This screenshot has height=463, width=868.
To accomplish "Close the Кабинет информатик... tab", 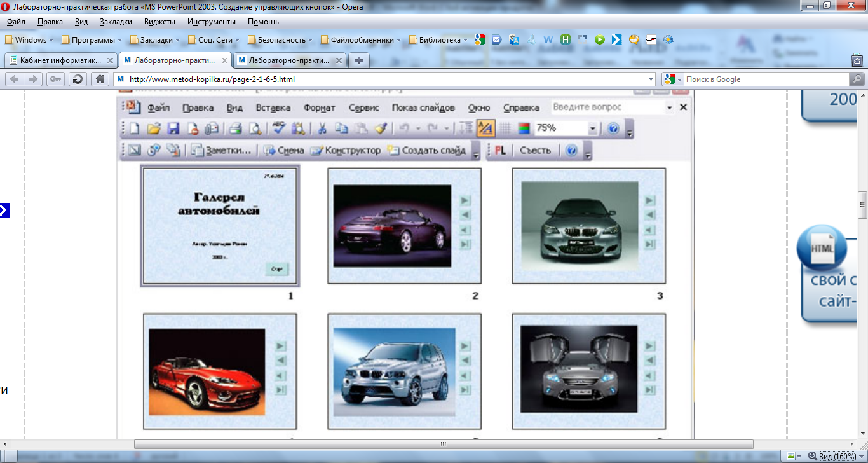I will [x=110, y=60].
